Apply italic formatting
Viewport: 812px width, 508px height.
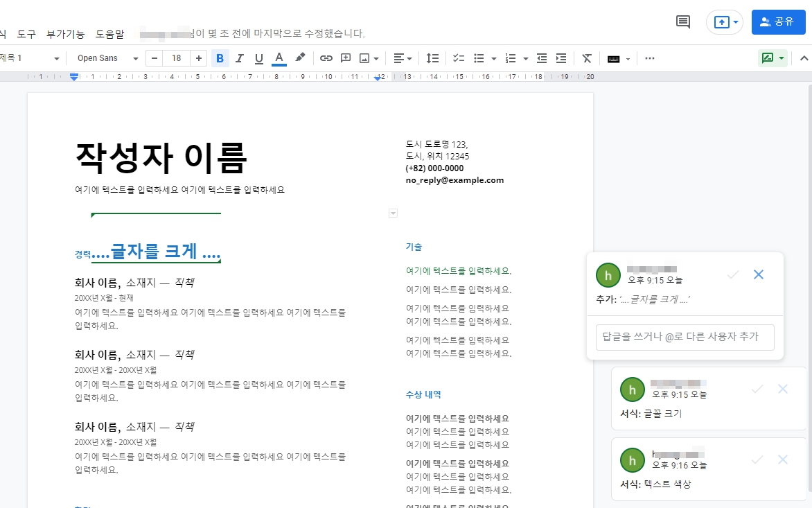tap(240, 58)
